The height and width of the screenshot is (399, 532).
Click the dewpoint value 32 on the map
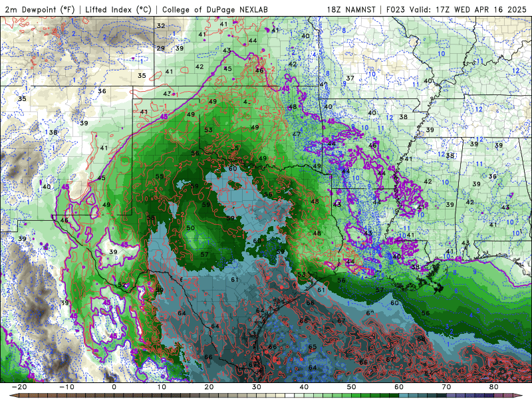pyautogui.click(x=161, y=25)
